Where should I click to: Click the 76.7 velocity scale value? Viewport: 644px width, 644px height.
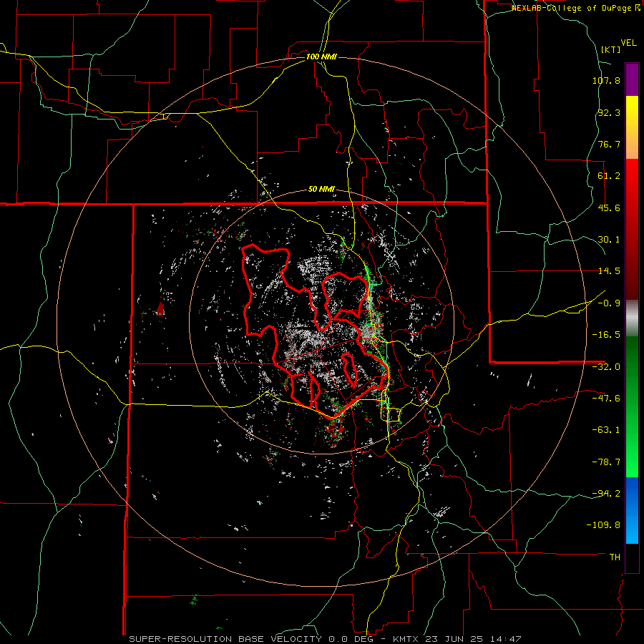point(609,144)
